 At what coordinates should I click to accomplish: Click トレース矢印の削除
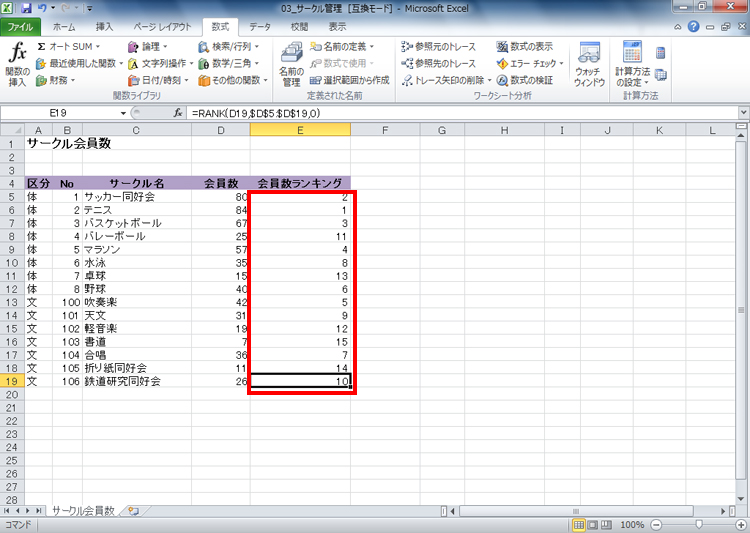pyautogui.click(x=446, y=80)
